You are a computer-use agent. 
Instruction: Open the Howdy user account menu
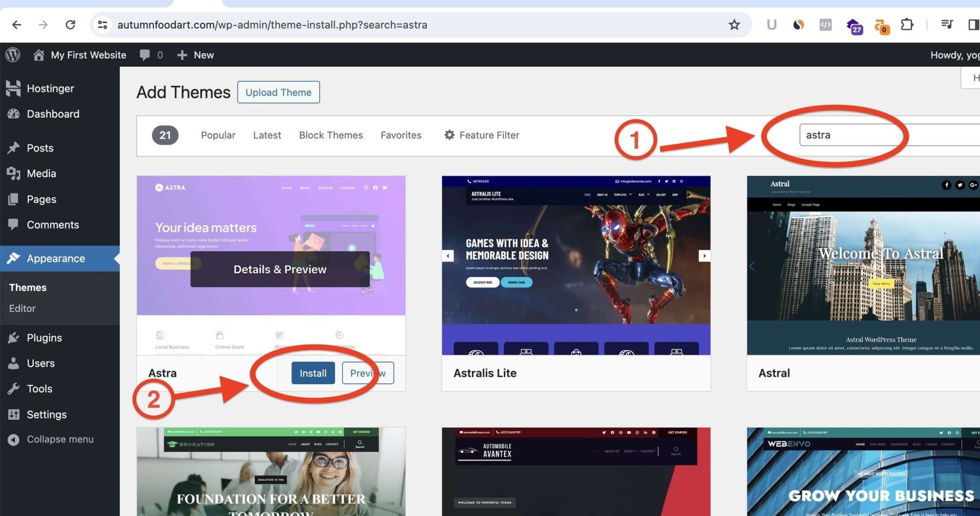click(x=955, y=55)
